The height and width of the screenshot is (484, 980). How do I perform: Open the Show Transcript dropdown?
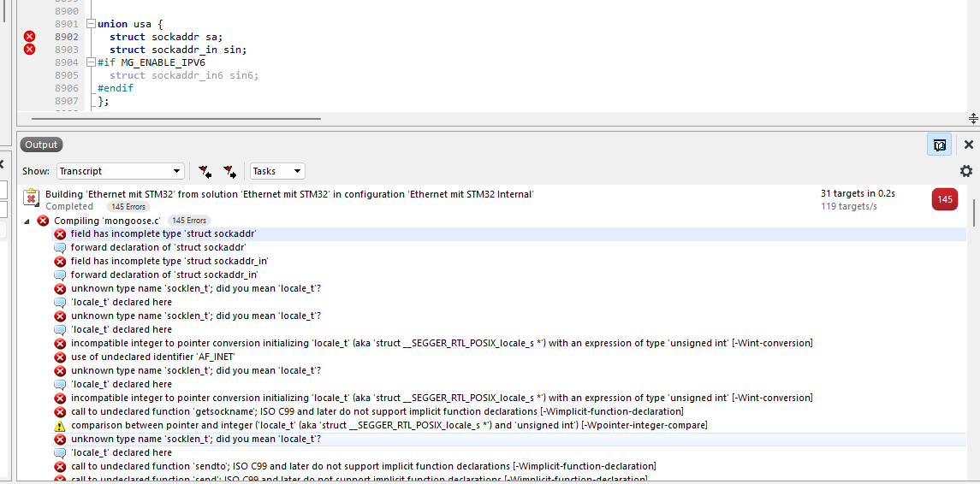(x=120, y=171)
